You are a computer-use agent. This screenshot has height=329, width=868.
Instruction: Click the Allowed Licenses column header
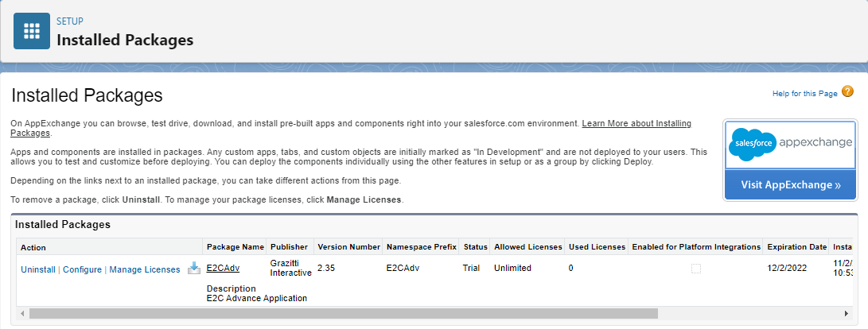point(528,246)
